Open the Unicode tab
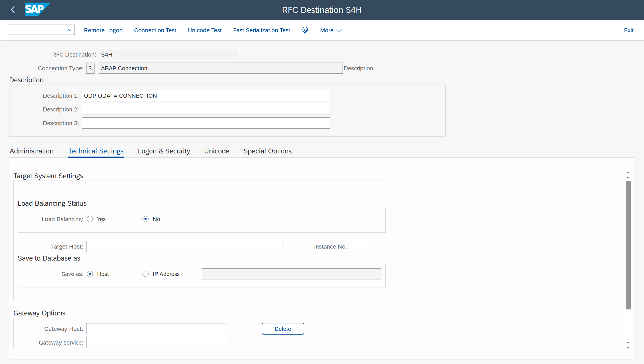Viewport: 644px width, 364px height. tap(216, 151)
